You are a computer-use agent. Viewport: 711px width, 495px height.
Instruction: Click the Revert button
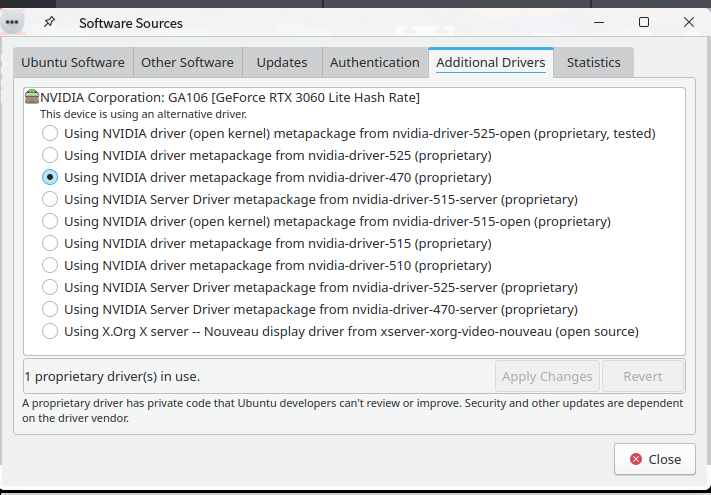[643, 376]
